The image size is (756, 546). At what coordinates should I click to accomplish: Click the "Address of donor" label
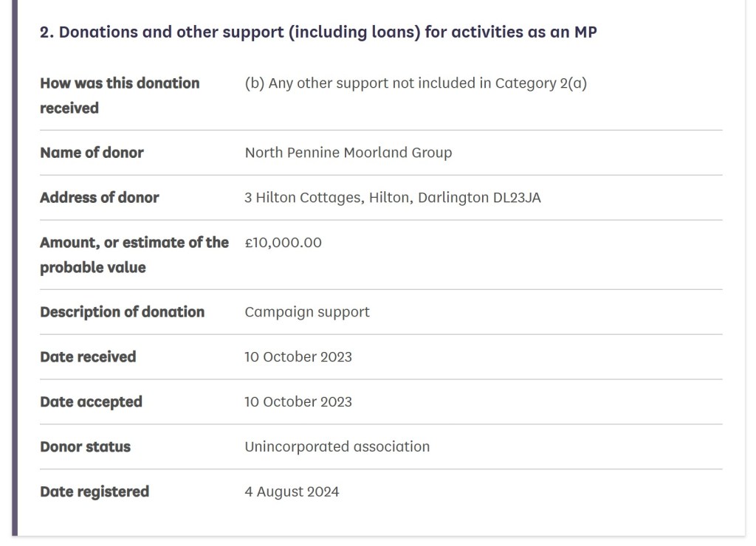[x=100, y=198]
